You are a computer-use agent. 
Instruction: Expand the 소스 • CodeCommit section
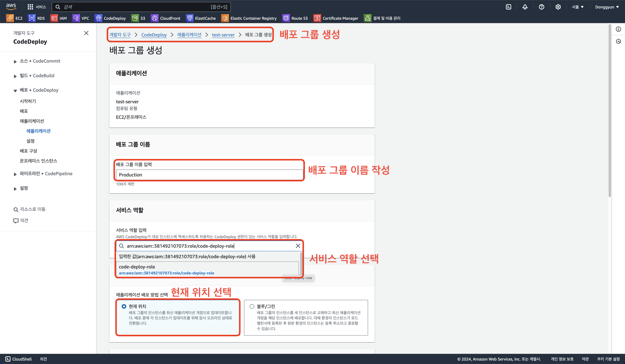[x=15, y=61]
